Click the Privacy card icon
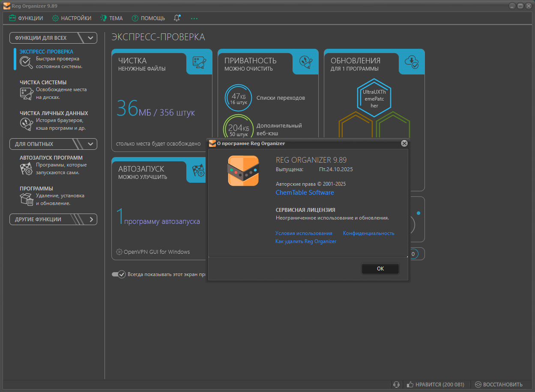The image size is (535, 392). tap(305, 63)
